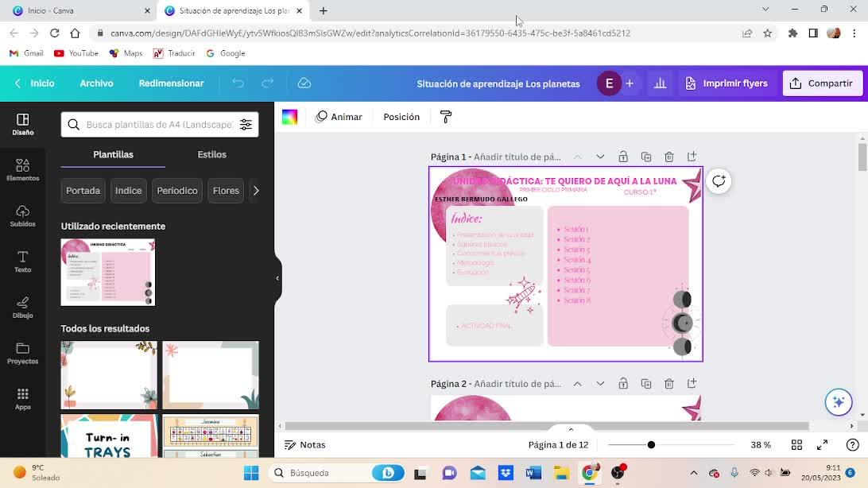Enter fullscreen presentation mode
The image size is (868, 488).
[823, 445]
